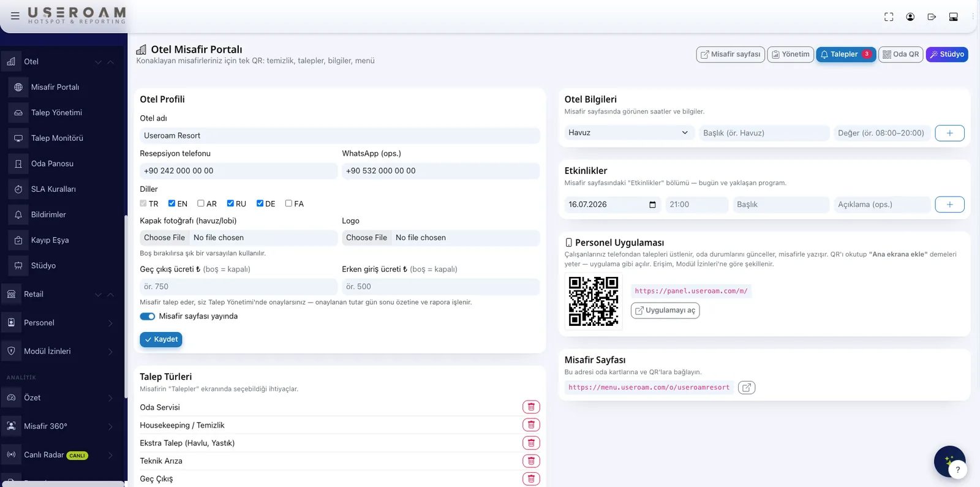Choose File for Kapak fotoğrafı
Viewport: 980px width, 487px height.
pos(164,238)
